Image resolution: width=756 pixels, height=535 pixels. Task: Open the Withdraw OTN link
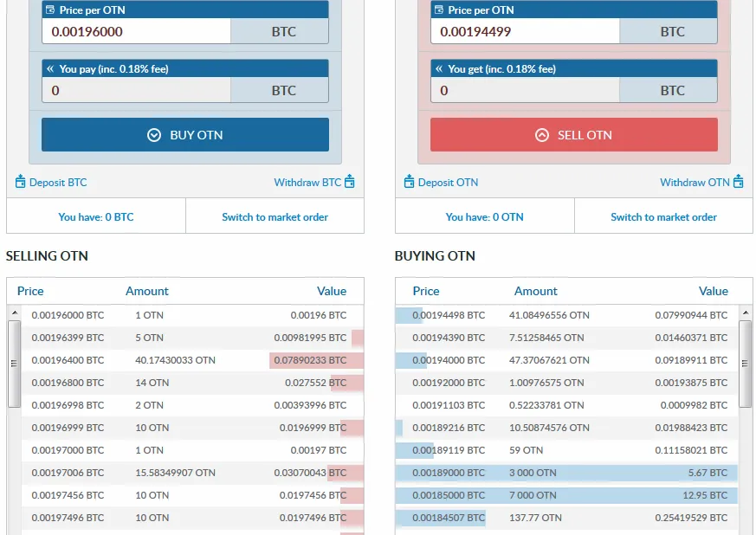695,182
